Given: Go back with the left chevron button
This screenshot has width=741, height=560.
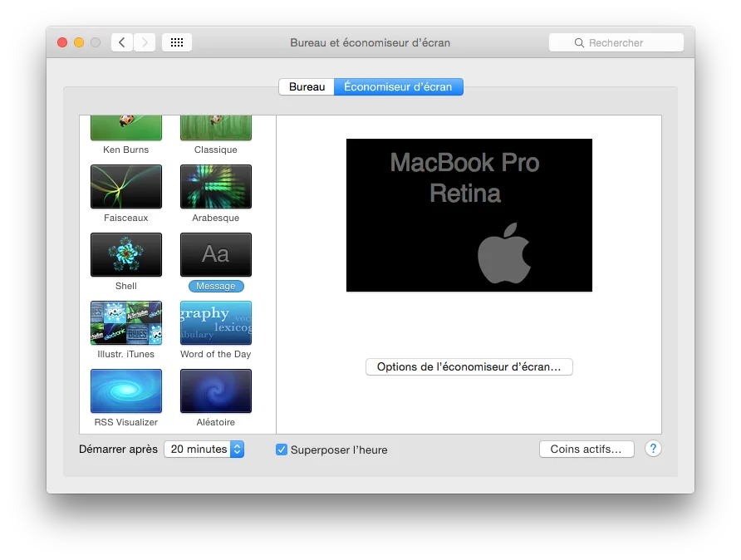Looking at the screenshot, I should click(x=122, y=42).
